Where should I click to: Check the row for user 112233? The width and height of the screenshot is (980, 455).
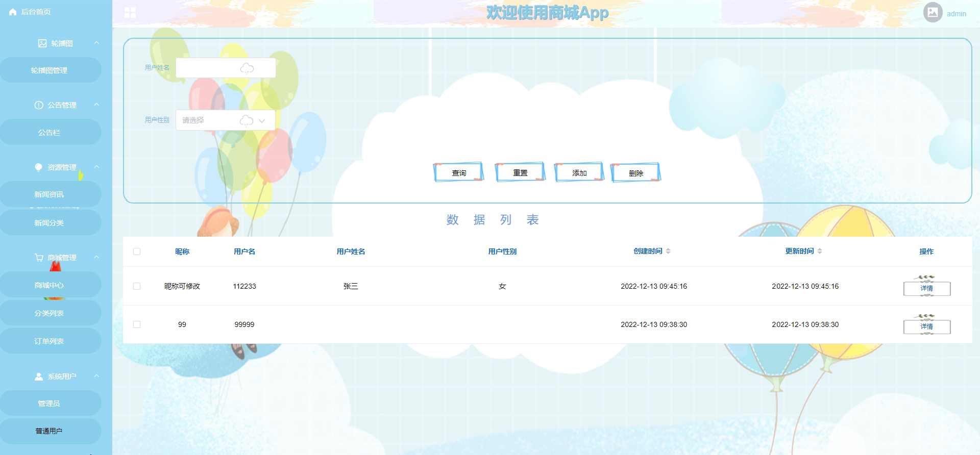point(137,286)
